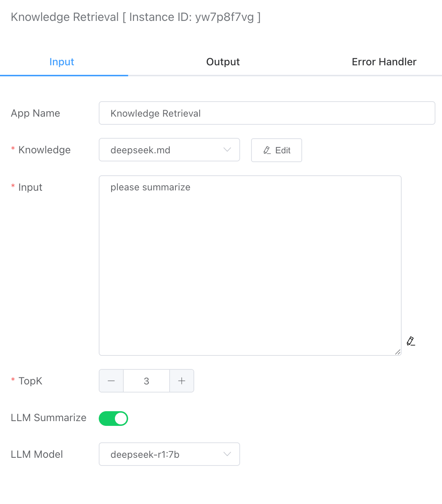Switch to the Output tab
This screenshot has height=504, width=442.
223,62
